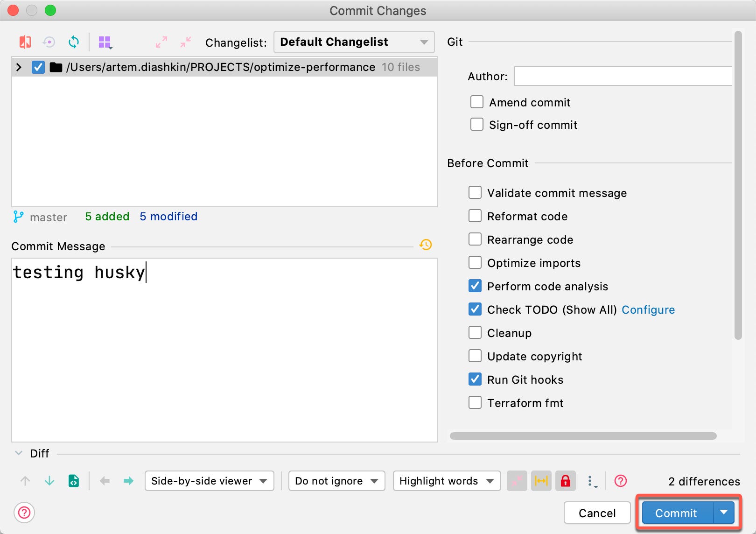
Task: Refresh the changed files list
Action: click(73, 42)
